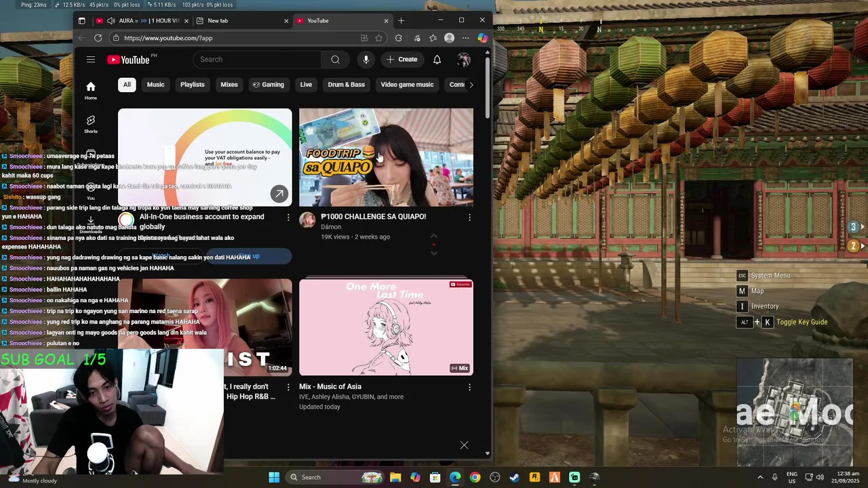The width and height of the screenshot is (868, 488).
Task: Mute the AURA tab audio icon
Action: pos(111,21)
